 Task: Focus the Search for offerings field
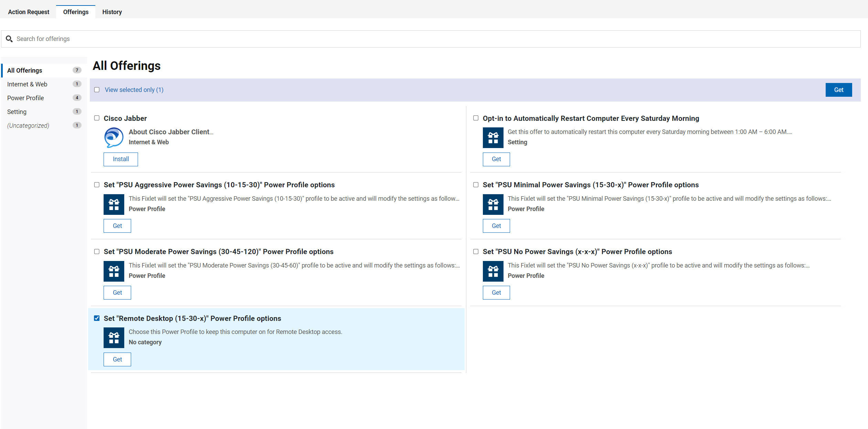[x=434, y=39]
